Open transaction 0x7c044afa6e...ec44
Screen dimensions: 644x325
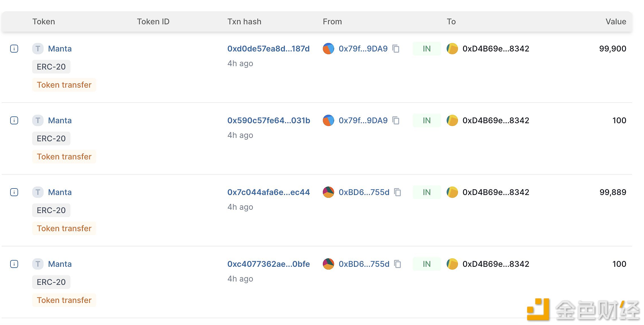click(268, 192)
